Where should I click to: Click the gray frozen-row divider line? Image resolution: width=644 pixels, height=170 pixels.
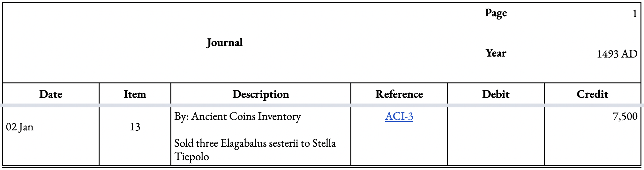click(x=322, y=105)
